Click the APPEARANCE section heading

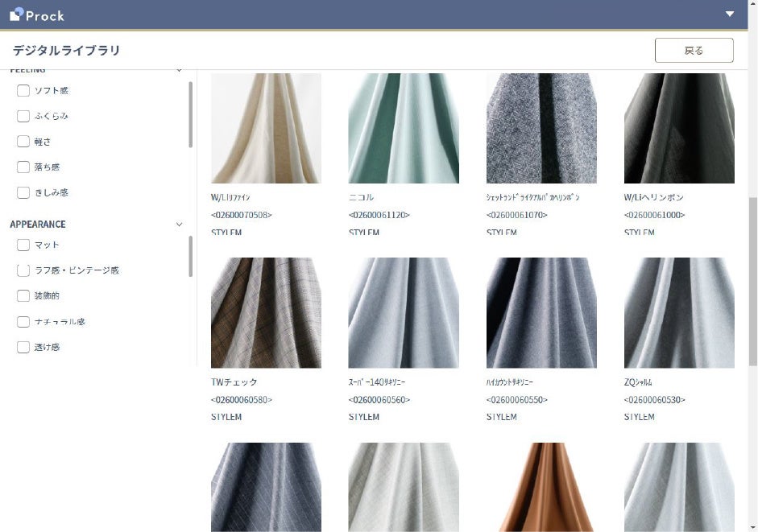click(x=38, y=225)
